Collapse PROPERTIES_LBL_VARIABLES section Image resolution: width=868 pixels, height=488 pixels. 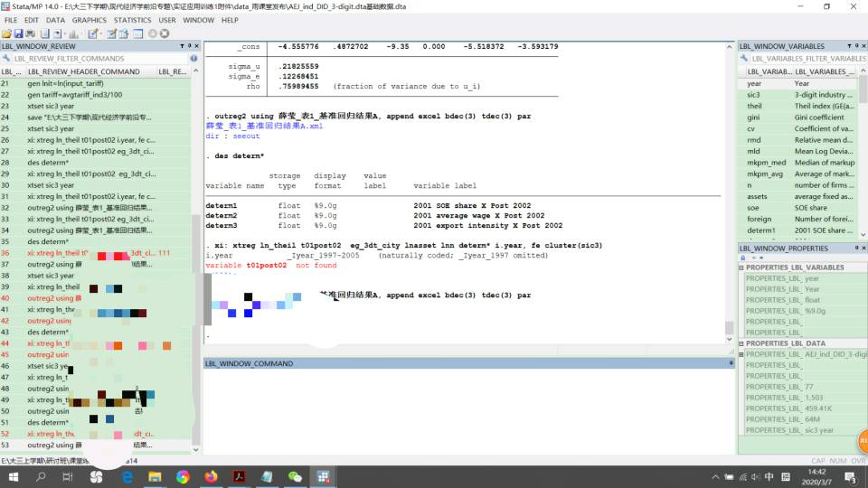click(741, 267)
